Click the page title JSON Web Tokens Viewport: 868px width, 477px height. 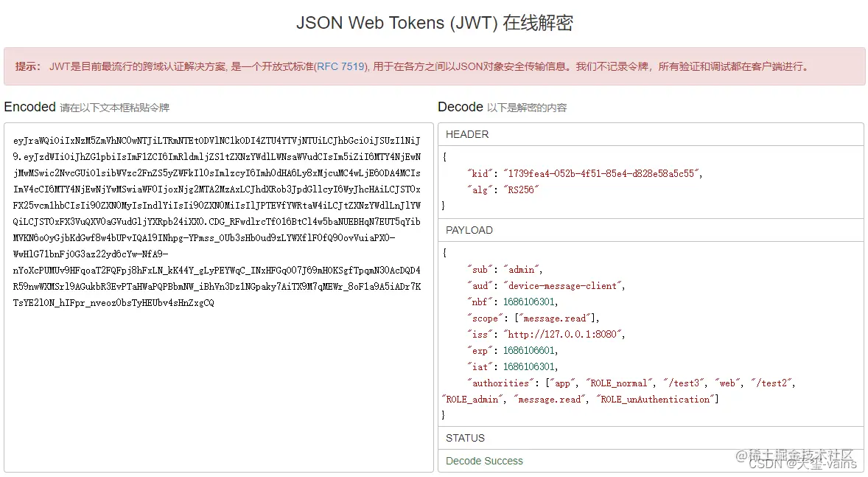coord(435,23)
